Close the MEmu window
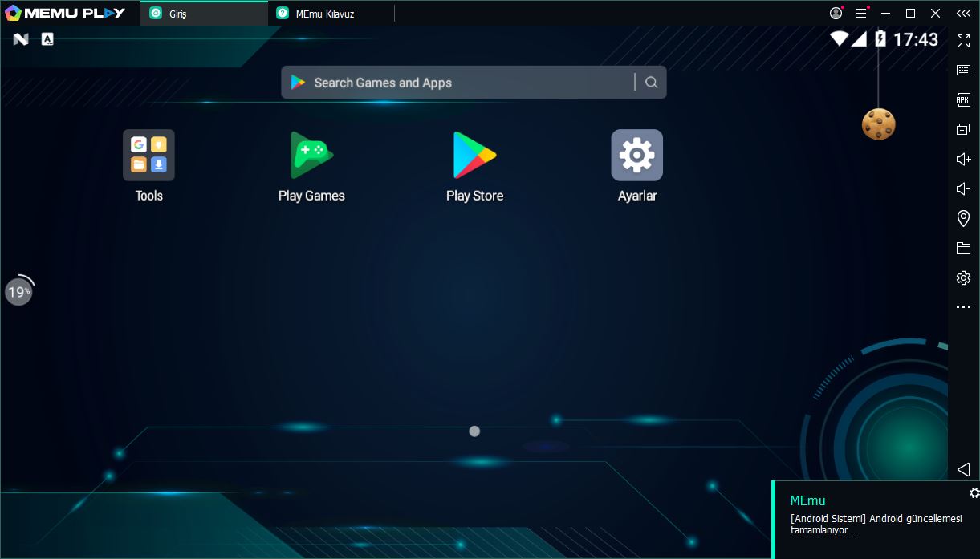Image resolution: width=980 pixels, height=559 pixels. pos(935,13)
